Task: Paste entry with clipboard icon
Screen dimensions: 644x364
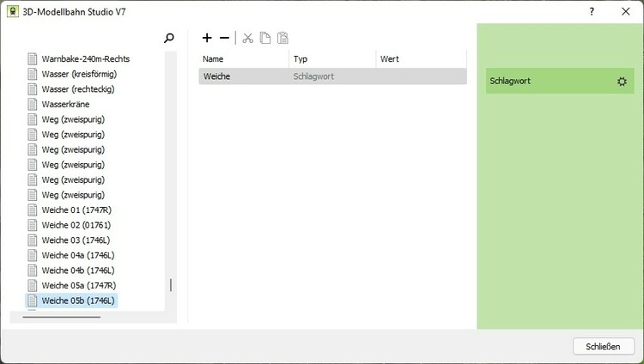Action: click(x=283, y=38)
